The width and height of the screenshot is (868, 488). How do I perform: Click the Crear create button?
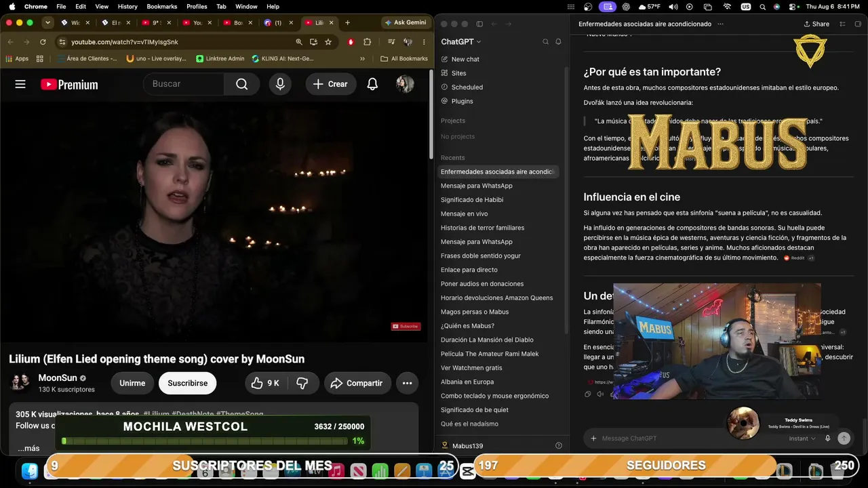[x=331, y=84]
